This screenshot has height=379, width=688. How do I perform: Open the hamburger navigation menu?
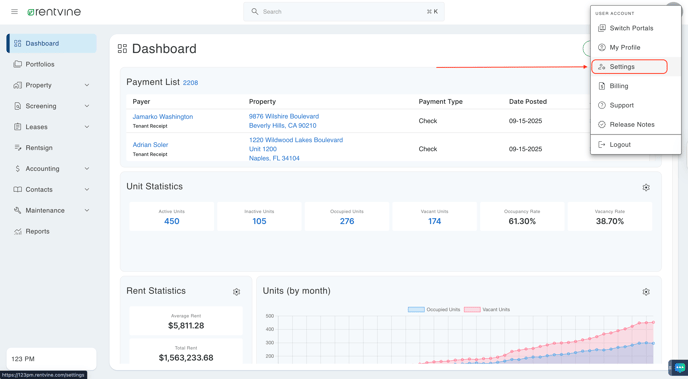[x=14, y=12]
